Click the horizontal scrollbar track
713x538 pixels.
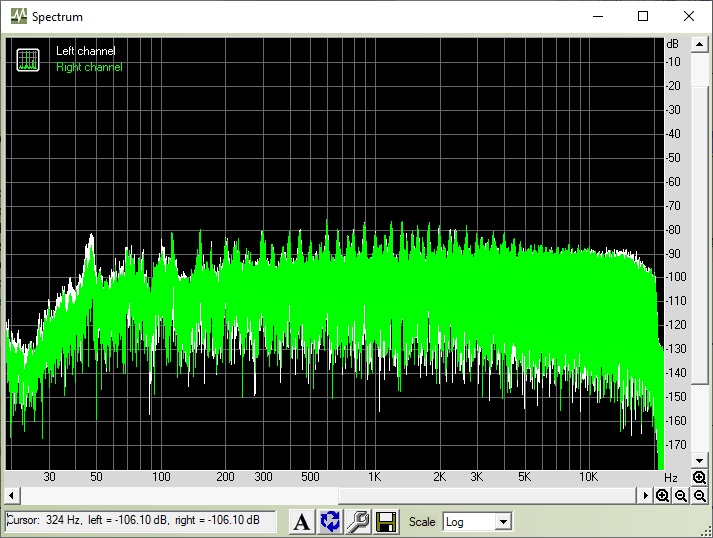(x=200, y=496)
